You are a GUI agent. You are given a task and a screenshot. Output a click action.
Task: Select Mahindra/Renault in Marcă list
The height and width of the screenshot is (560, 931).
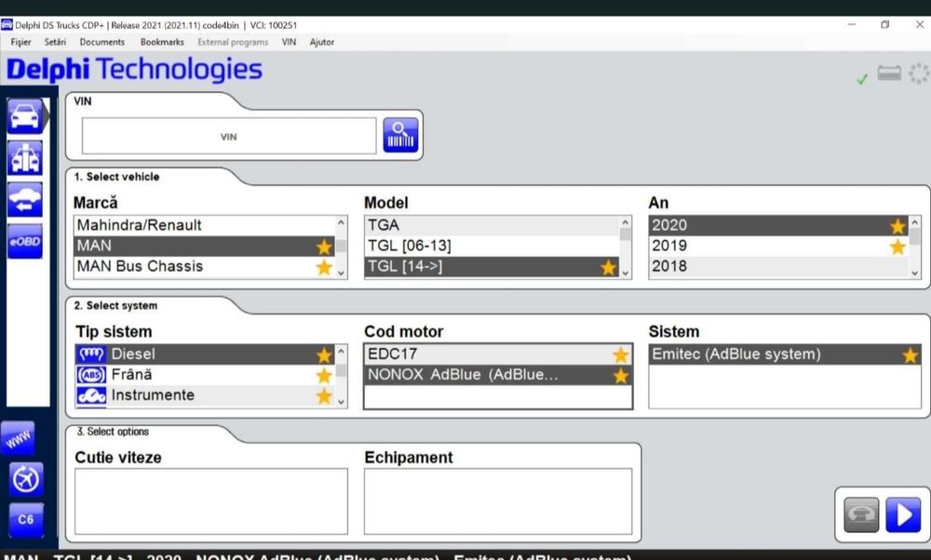coord(204,225)
